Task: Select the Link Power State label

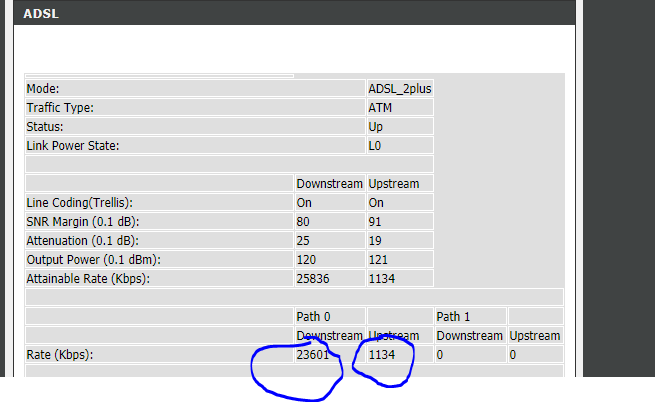Action: click(x=72, y=146)
